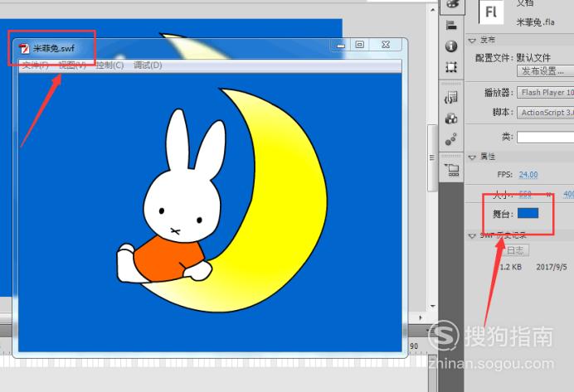Open the 播放器 Flash Player dropdown
The width and height of the screenshot is (574, 392).
pyautogui.click(x=546, y=93)
